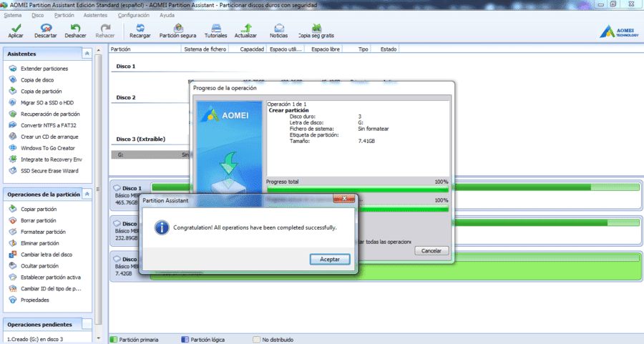Click the Deshacer undo icon
Image resolution: width=644 pixels, height=344 pixels.
tap(75, 28)
